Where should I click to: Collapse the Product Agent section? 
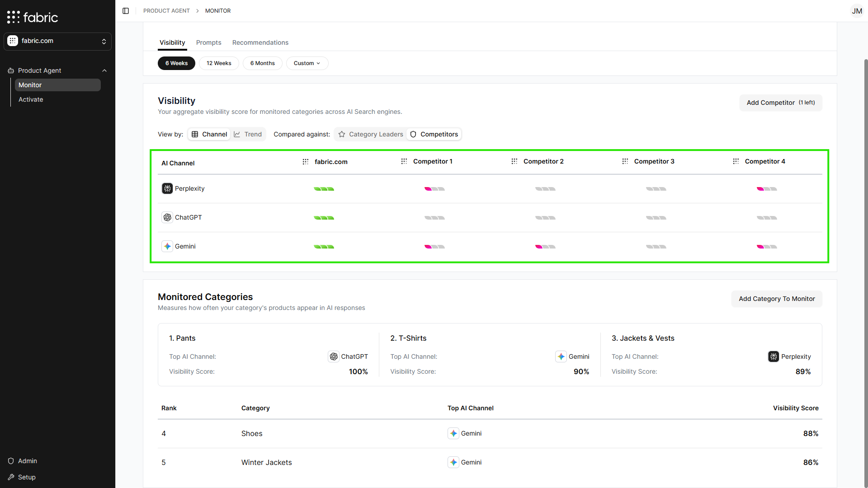pos(104,70)
